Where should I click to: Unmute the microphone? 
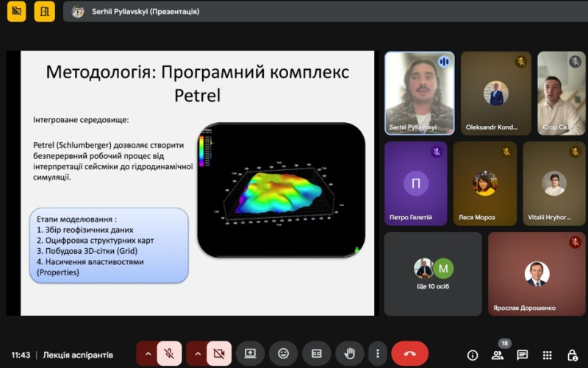[169, 353]
